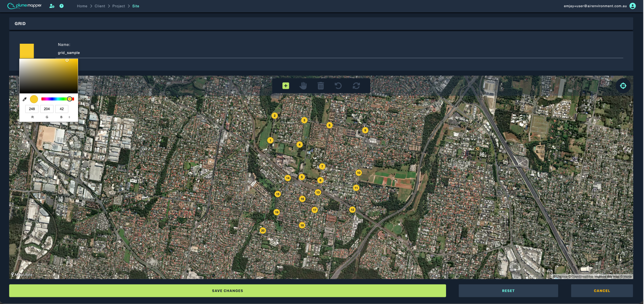Go to Client breadcrumb
Viewport: 644px width, 304px height.
pos(100,6)
